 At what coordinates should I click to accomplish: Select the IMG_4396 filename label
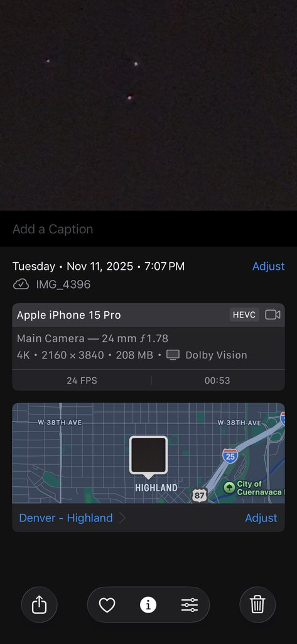[63, 284]
